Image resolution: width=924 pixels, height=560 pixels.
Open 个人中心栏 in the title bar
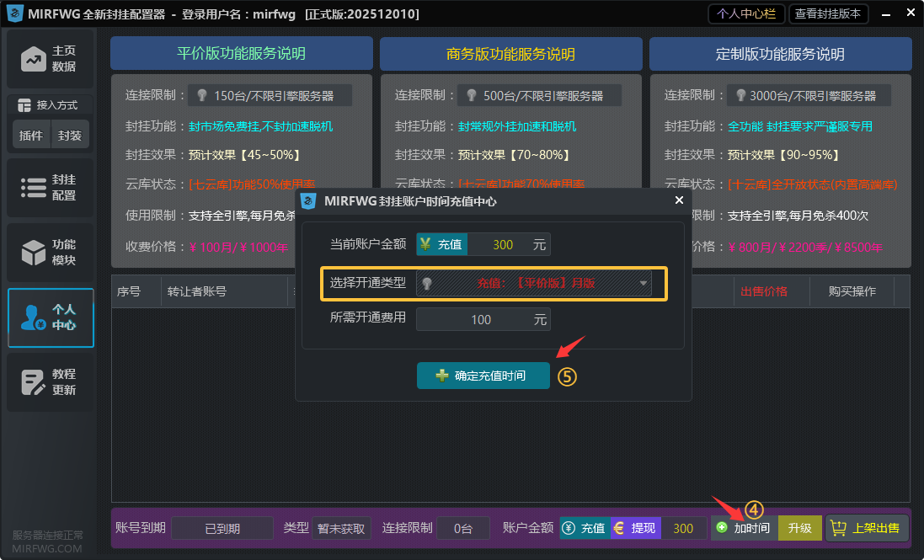(x=746, y=13)
